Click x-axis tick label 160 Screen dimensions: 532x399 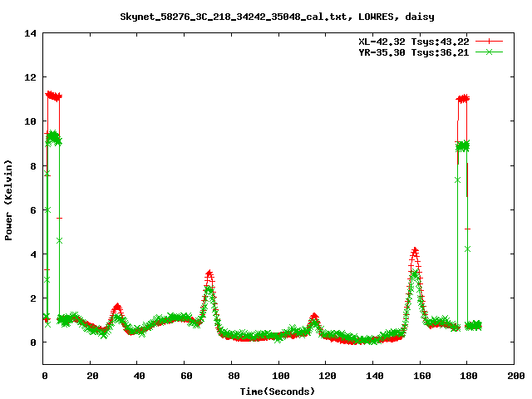click(422, 376)
